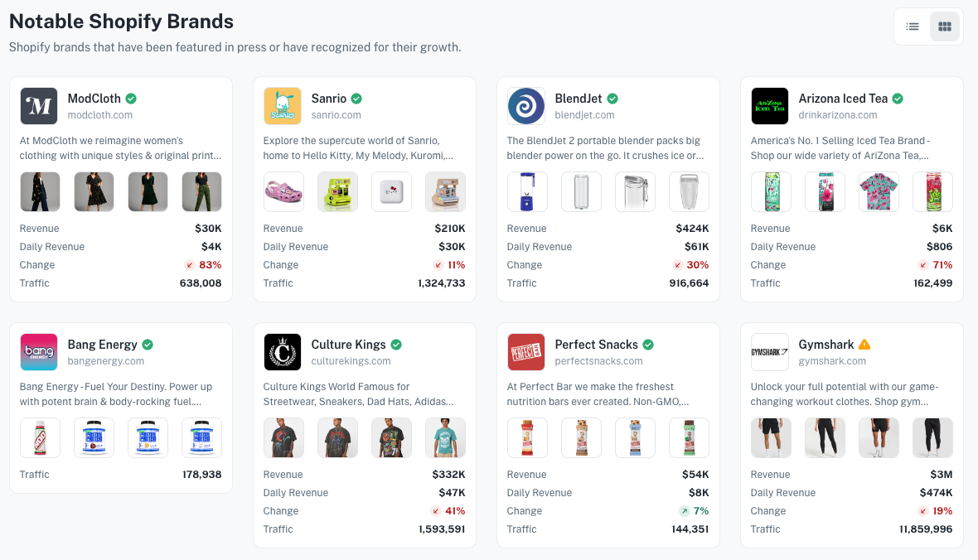The height and width of the screenshot is (560, 978).
Task: Click the Bang Energy can thumbnail
Action: (x=39, y=437)
